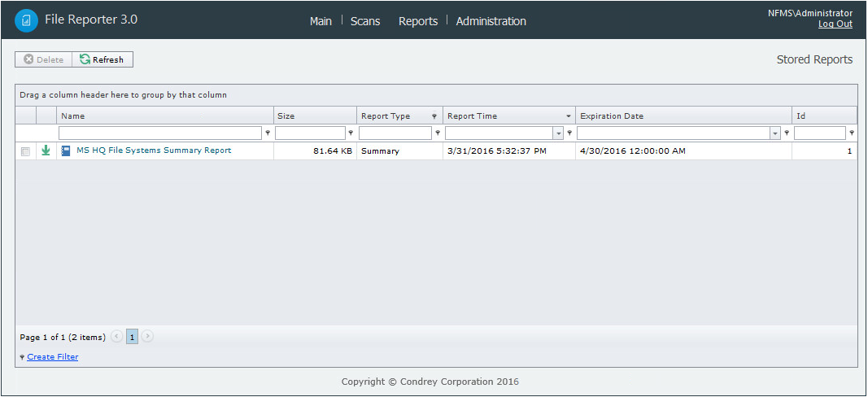Open the Scans menu
The height and width of the screenshot is (397, 868).
(x=365, y=21)
